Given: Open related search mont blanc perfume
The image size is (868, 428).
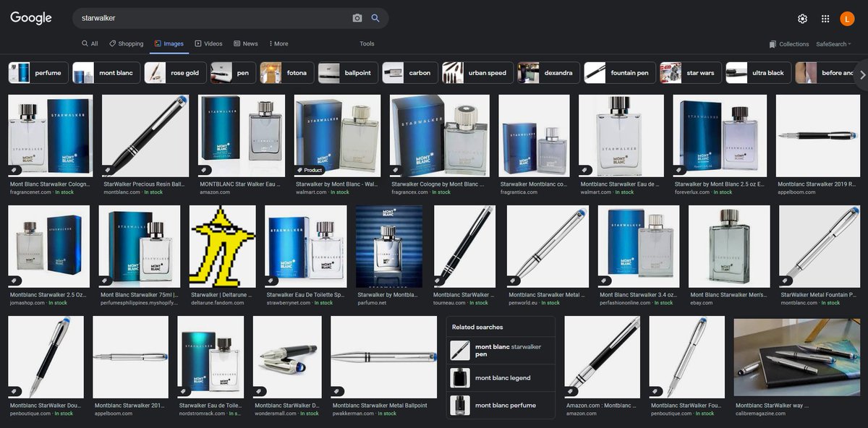Looking at the screenshot, I should click(501, 406).
